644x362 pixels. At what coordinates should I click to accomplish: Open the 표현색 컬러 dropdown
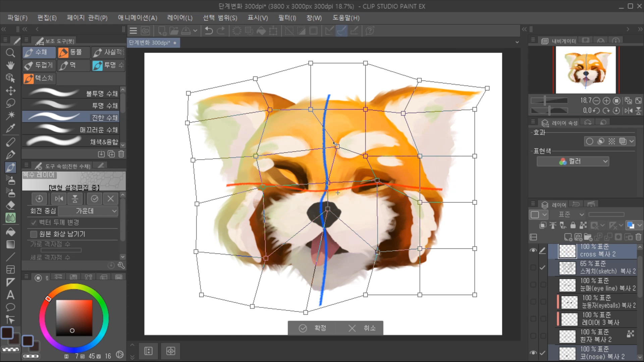coord(573,161)
